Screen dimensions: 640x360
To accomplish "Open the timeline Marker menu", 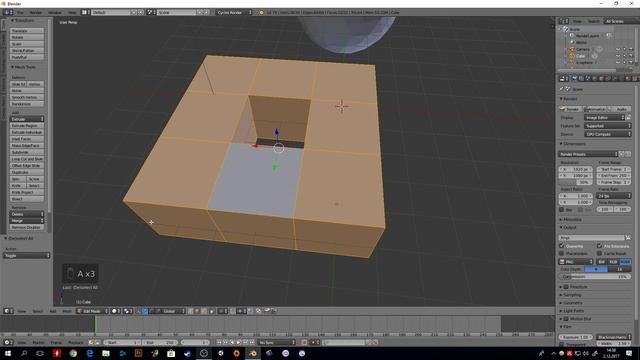I will click(x=38, y=342).
